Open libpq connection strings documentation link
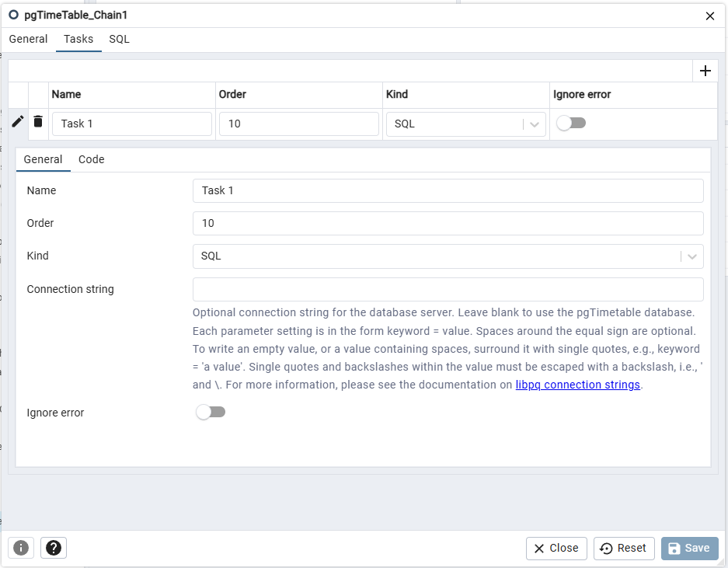Screen dimensions: 728x568 pos(577,385)
